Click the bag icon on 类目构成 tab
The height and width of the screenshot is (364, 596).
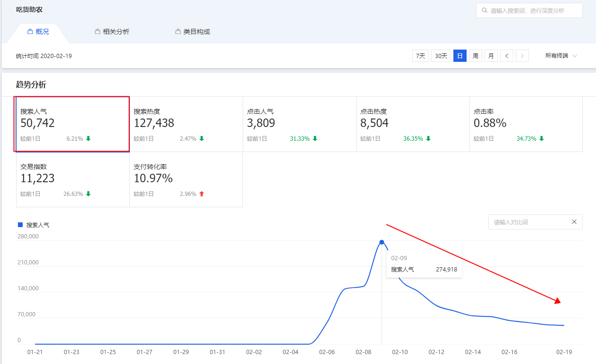pyautogui.click(x=178, y=32)
